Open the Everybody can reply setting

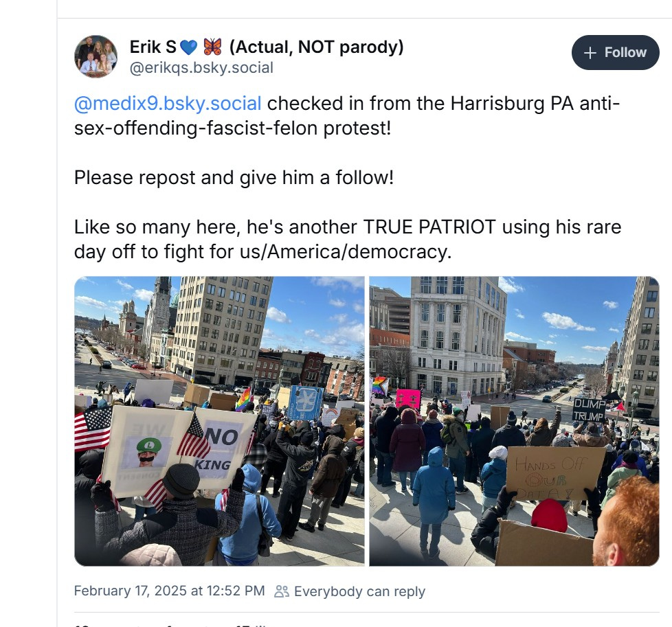click(x=350, y=591)
